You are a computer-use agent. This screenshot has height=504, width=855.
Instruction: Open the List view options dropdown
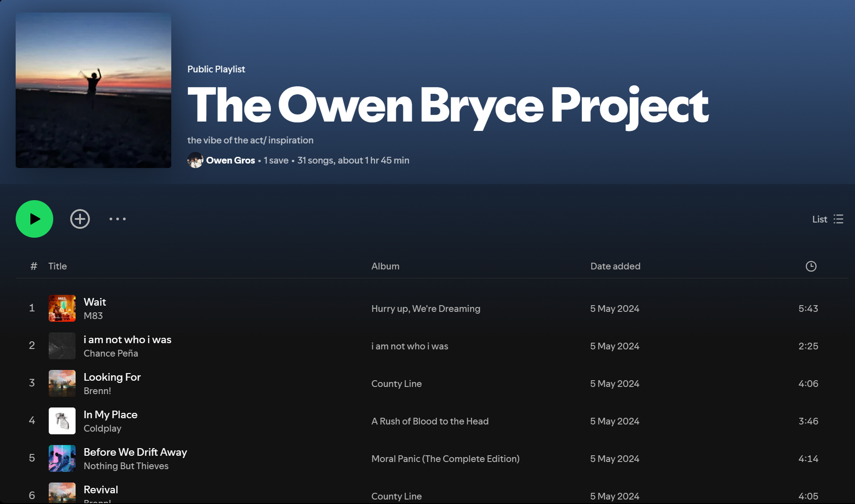(828, 219)
